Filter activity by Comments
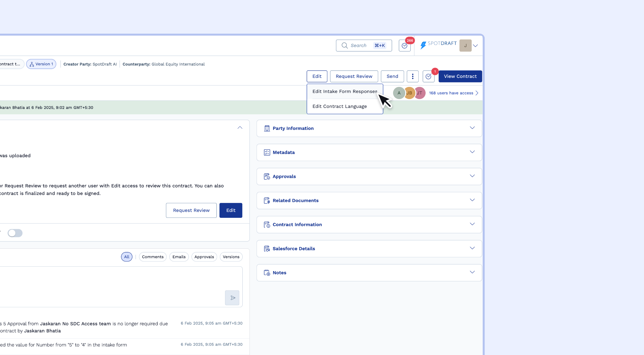Image resolution: width=644 pixels, height=355 pixels. (x=153, y=257)
